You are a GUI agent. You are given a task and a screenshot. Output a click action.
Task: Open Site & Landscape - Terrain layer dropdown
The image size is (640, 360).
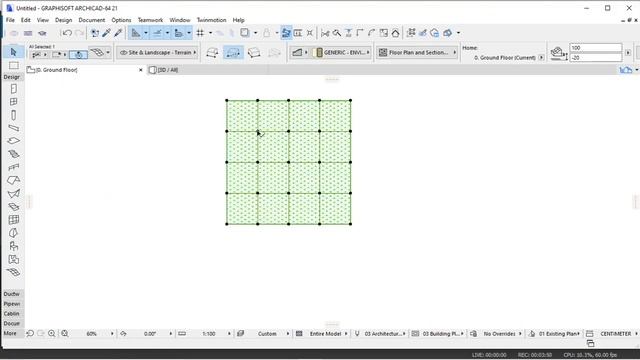(158, 53)
